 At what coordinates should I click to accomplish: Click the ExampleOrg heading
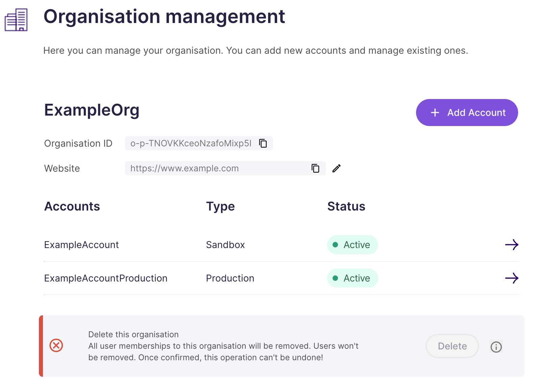(92, 110)
